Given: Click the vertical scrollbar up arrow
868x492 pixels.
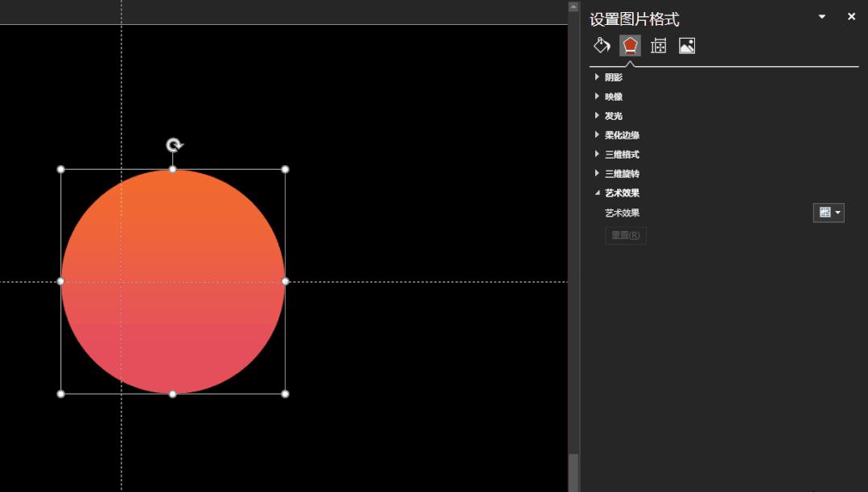Looking at the screenshot, I should [x=574, y=6].
